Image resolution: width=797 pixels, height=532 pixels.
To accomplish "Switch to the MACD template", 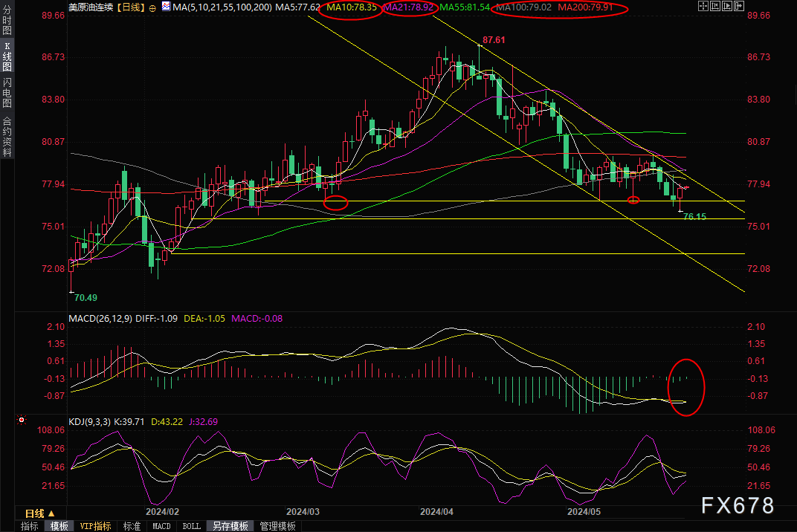I will [161, 526].
